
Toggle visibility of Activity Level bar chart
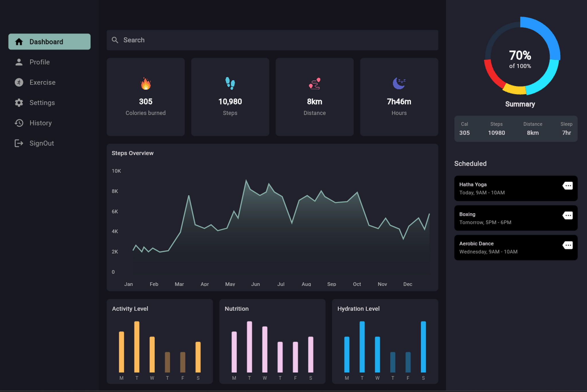pos(130,309)
